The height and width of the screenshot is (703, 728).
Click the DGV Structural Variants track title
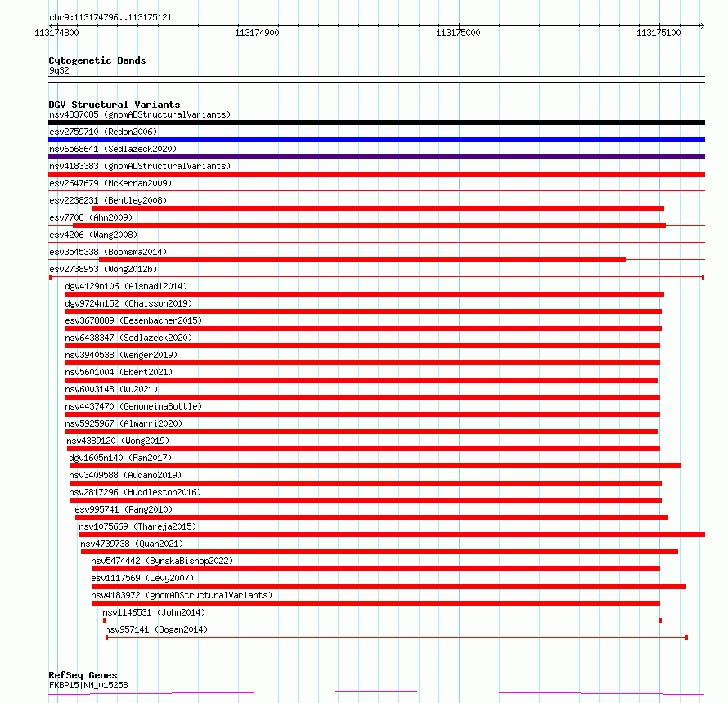(x=115, y=105)
